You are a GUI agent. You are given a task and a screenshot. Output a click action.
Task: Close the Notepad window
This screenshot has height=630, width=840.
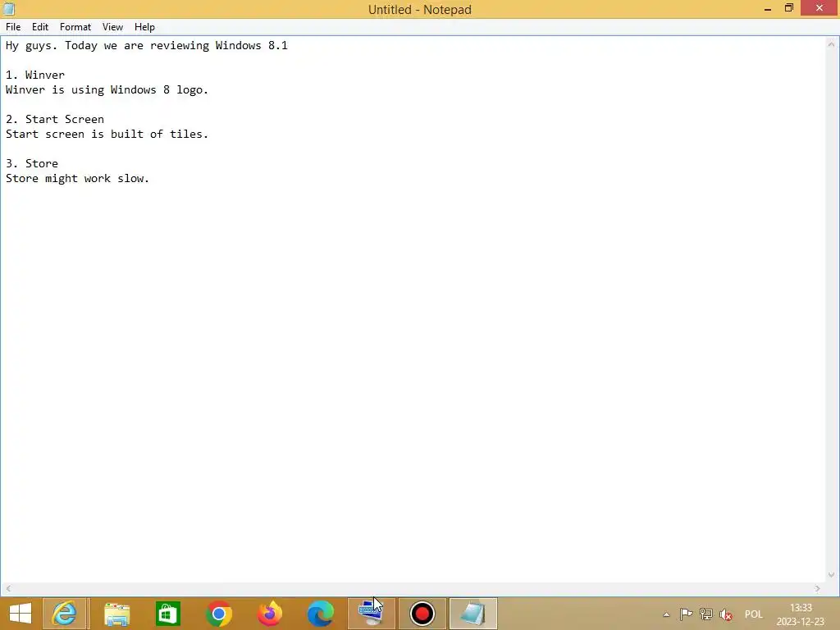coord(819,8)
